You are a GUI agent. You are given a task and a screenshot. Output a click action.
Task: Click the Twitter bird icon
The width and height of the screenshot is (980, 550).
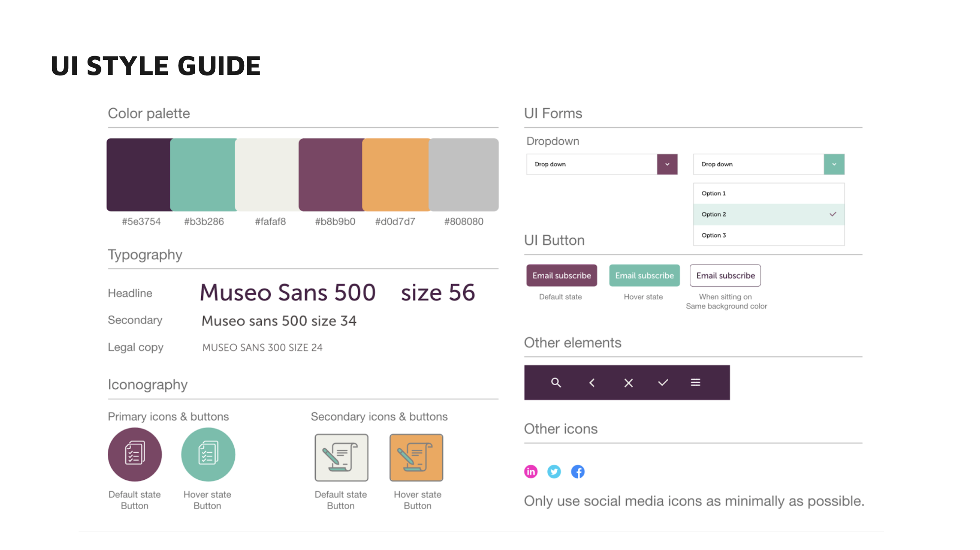[x=554, y=472]
